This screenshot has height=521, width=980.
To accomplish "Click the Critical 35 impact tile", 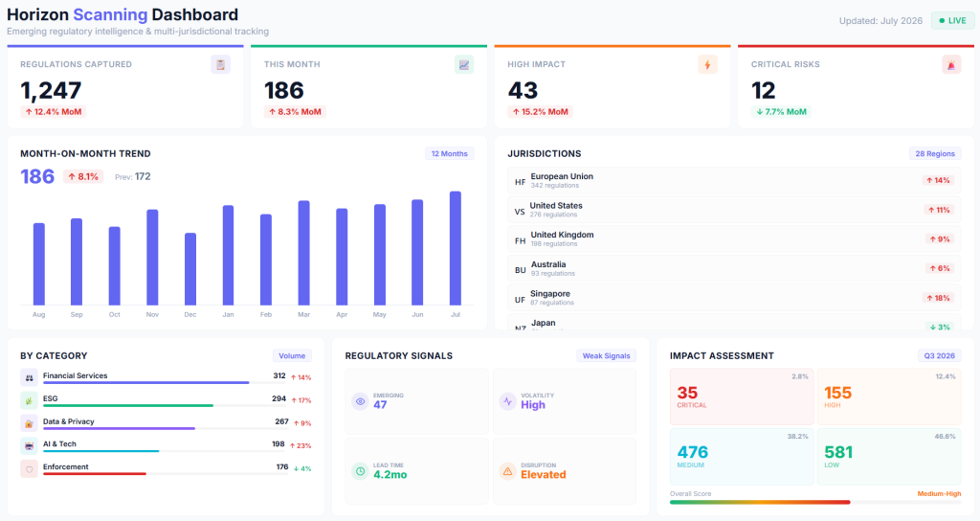I will pyautogui.click(x=742, y=396).
